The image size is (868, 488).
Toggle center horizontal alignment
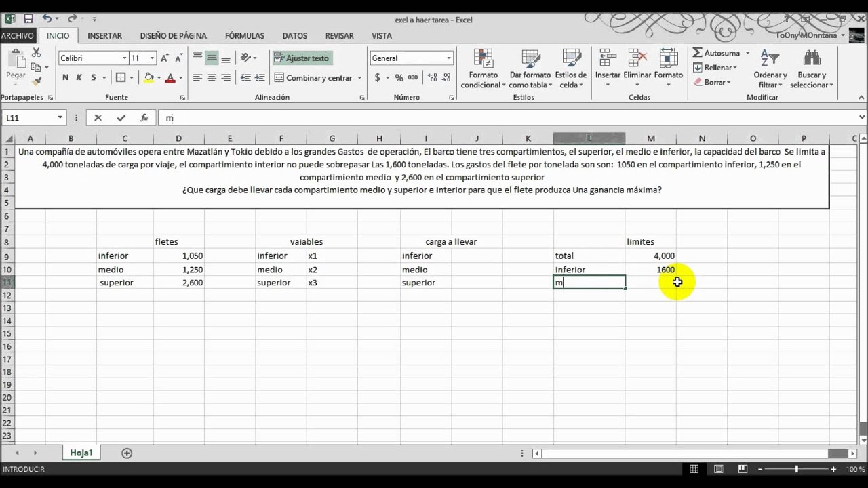tap(212, 78)
